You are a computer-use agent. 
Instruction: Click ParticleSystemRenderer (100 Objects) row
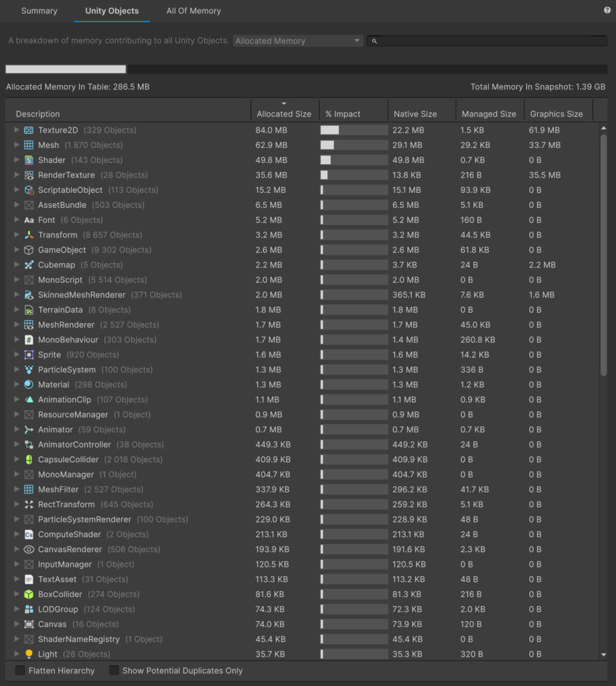[x=302, y=519]
